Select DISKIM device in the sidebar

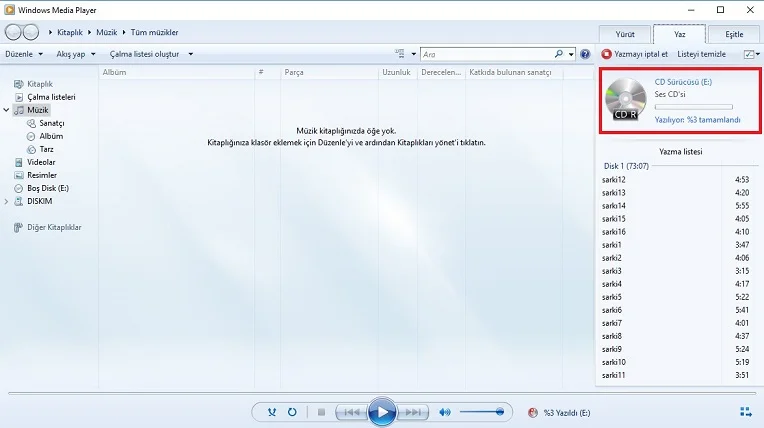point(39,201)
